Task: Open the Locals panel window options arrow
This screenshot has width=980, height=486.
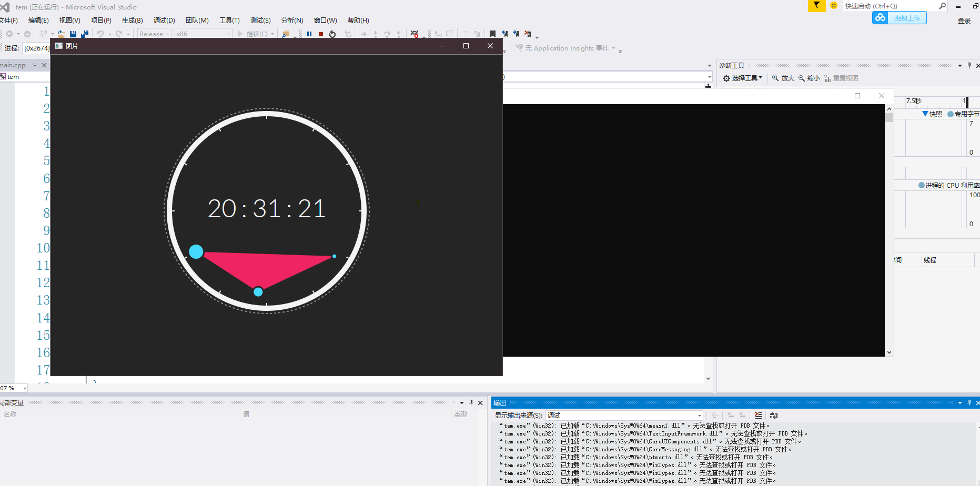Action: point(462,402)
